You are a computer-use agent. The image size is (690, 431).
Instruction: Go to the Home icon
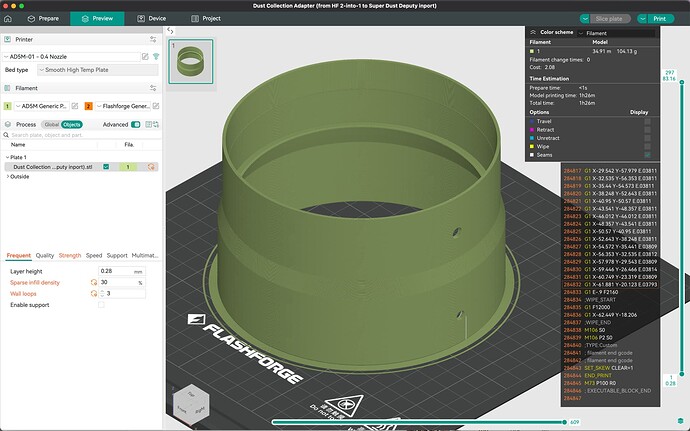[x=8, y=18]
